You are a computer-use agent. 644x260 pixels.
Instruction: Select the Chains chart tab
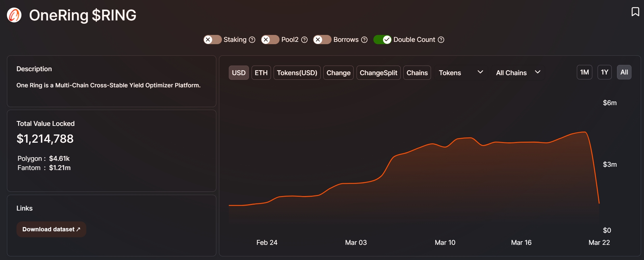click(417, 73)
